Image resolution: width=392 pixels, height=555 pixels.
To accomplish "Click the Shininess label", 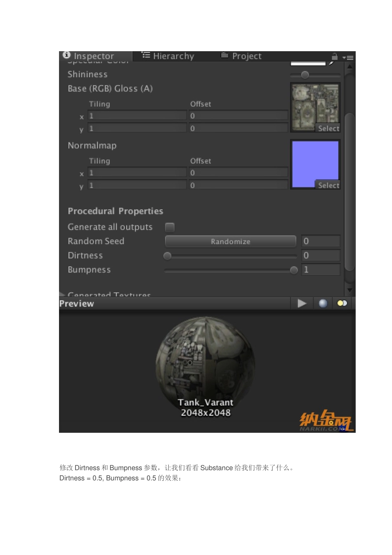I will pos(87,74).
